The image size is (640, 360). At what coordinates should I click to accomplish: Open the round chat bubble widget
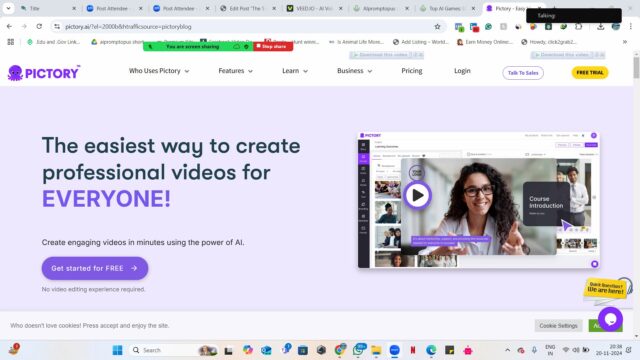tap(610, 319)
